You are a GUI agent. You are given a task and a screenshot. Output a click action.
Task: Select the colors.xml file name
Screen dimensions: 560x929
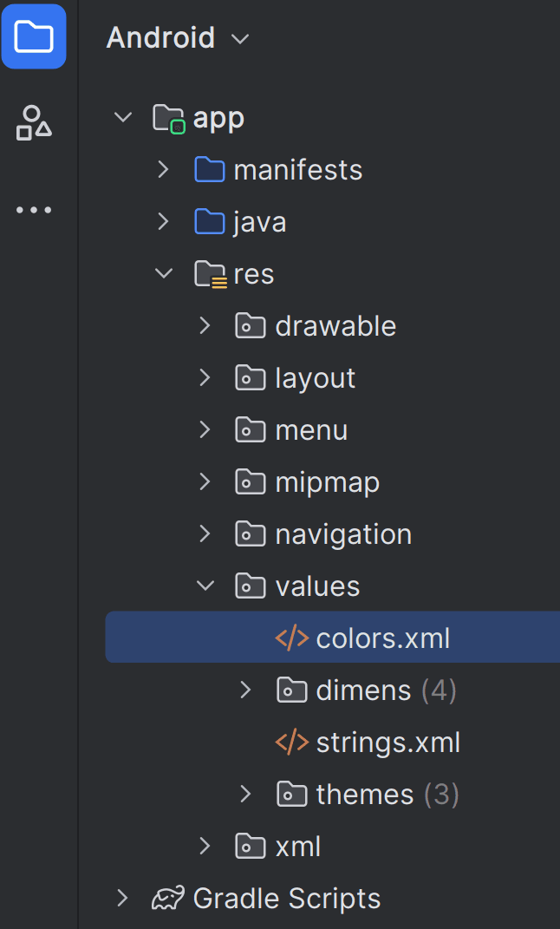(x=383, y=638)
